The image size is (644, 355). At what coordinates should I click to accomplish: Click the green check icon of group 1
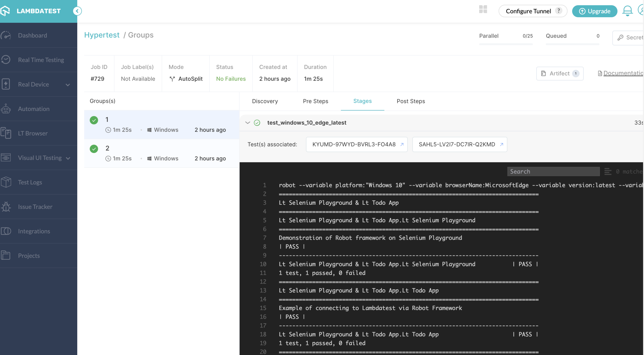click(94, 120)
